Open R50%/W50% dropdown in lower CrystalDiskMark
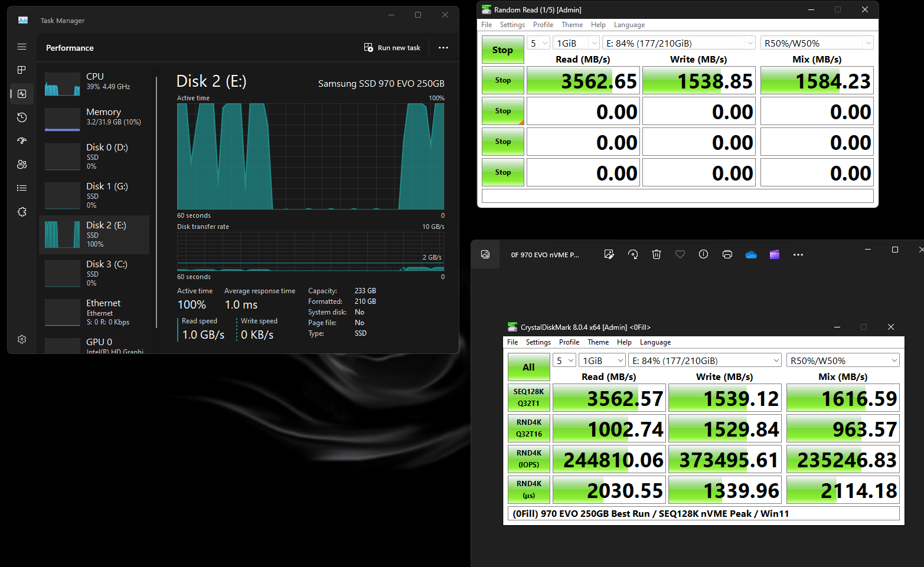Image resolution: width=924 pixels, height=567 pixels. point(843,360)
